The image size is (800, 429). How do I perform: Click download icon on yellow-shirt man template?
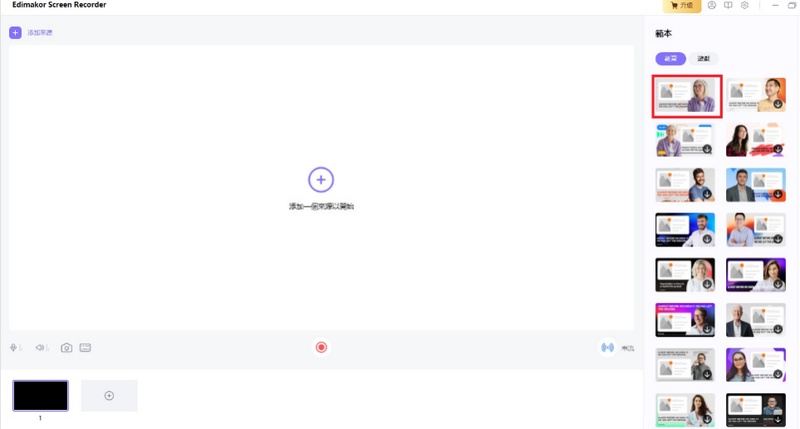778,104
